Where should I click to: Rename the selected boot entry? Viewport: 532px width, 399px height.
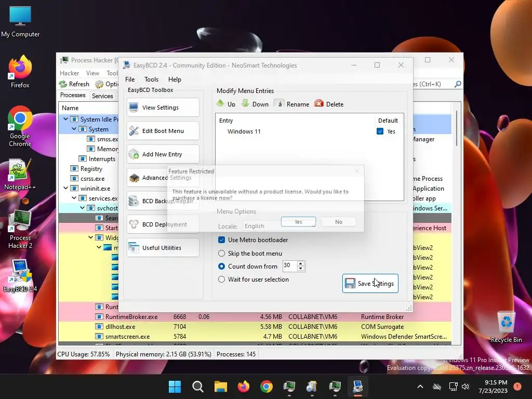pos(292,104)
